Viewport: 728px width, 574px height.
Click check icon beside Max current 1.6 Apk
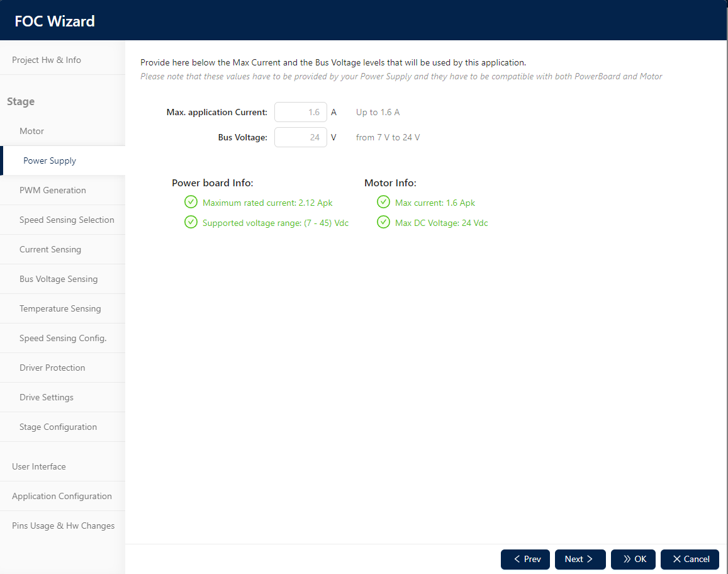(x=383, y=202)
